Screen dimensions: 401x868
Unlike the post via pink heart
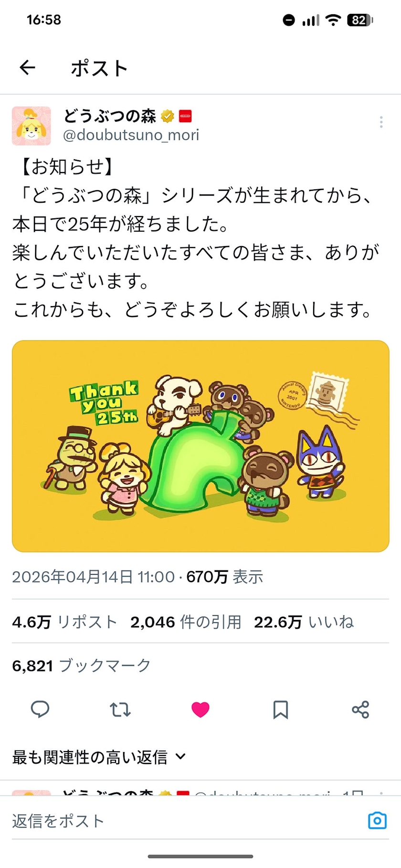[x=200, y=709]
